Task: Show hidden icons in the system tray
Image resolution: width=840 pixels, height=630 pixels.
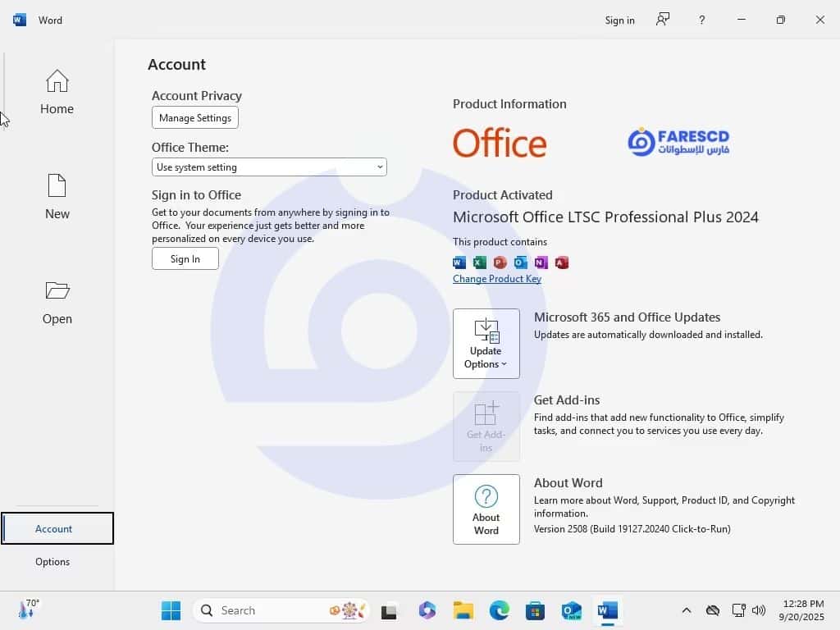Action: [x=687, y=610]
